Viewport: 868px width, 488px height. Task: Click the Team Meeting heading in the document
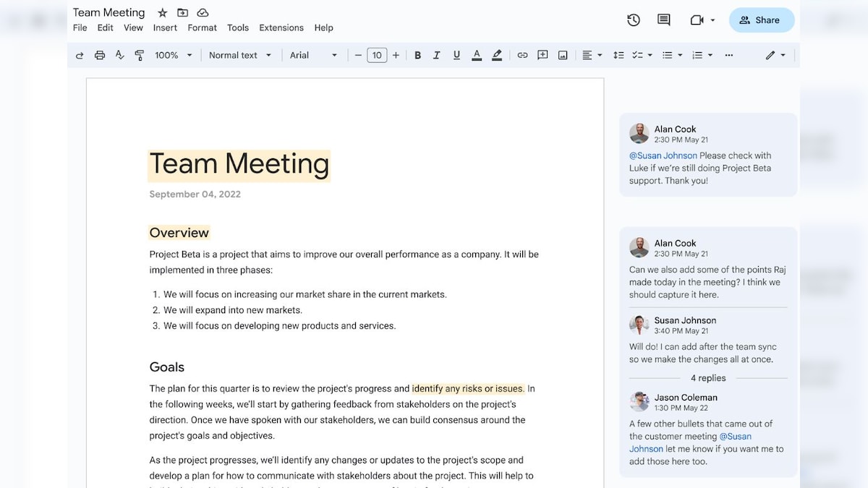(x=239, y=165)
